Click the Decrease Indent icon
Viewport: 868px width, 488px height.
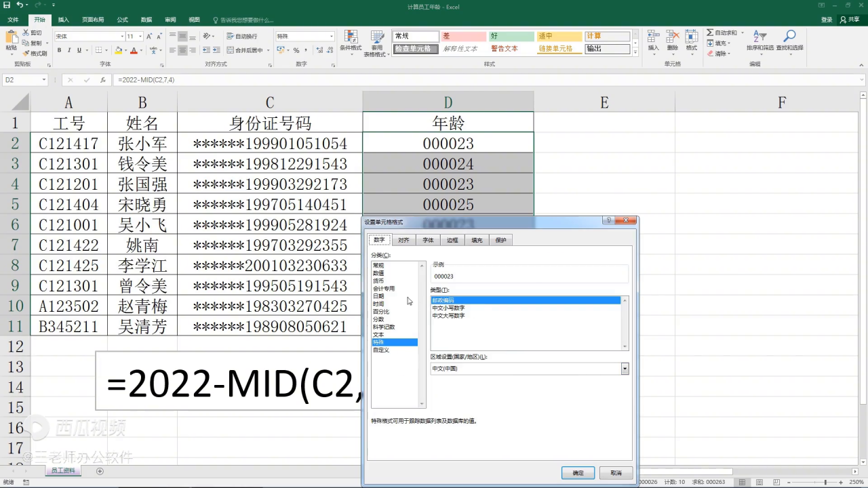206,50
